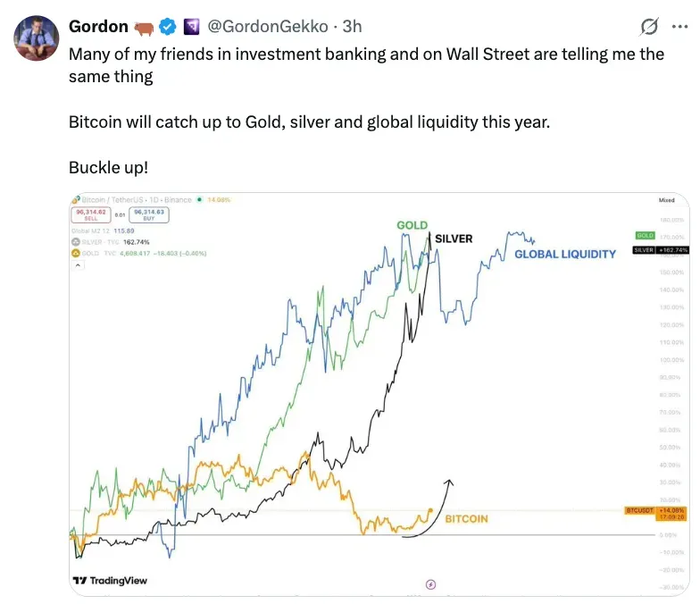Open Gordon's profile avatar
The image size is (700, 604).
click(36, 38)
